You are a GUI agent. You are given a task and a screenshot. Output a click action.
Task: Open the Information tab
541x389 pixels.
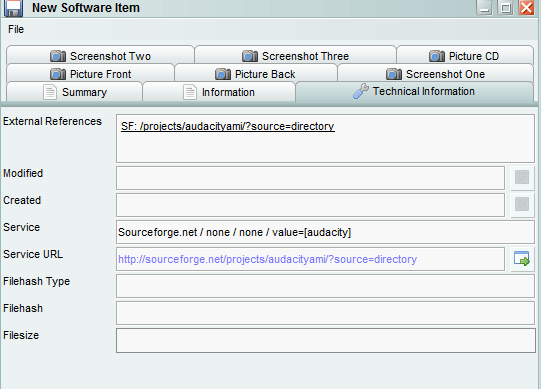(x=219, y=92)
